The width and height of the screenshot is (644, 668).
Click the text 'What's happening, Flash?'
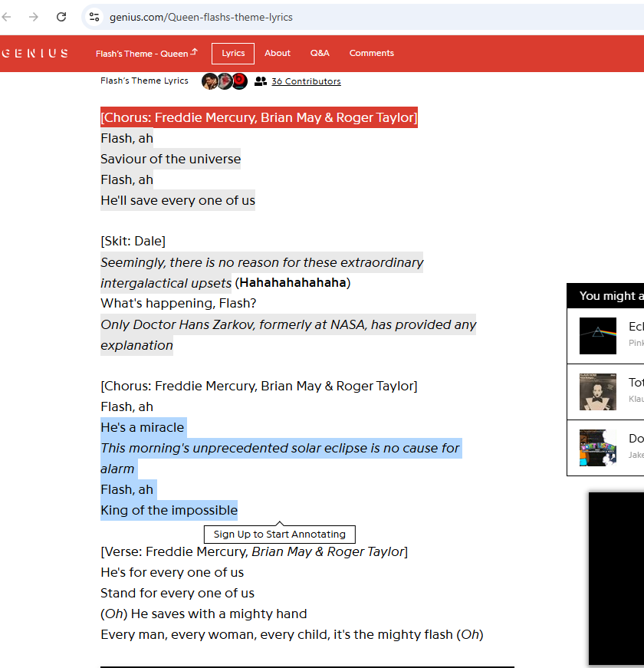179,304
